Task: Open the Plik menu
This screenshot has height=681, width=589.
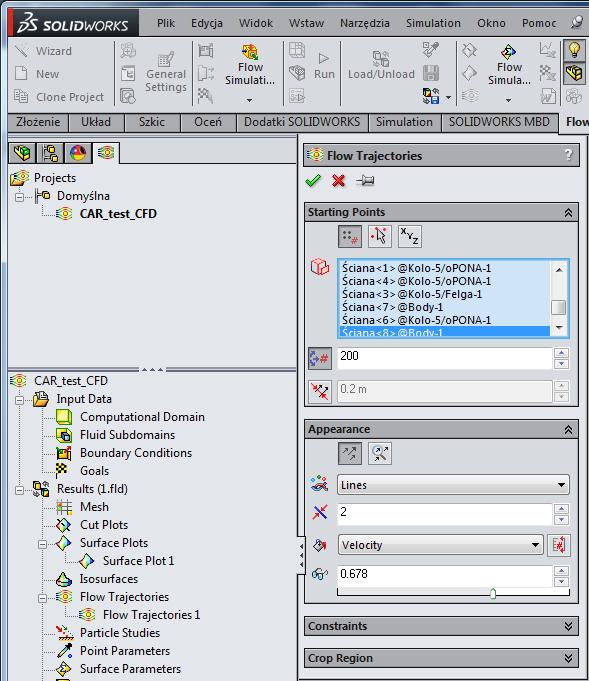Action: click(x=165, y=23)
